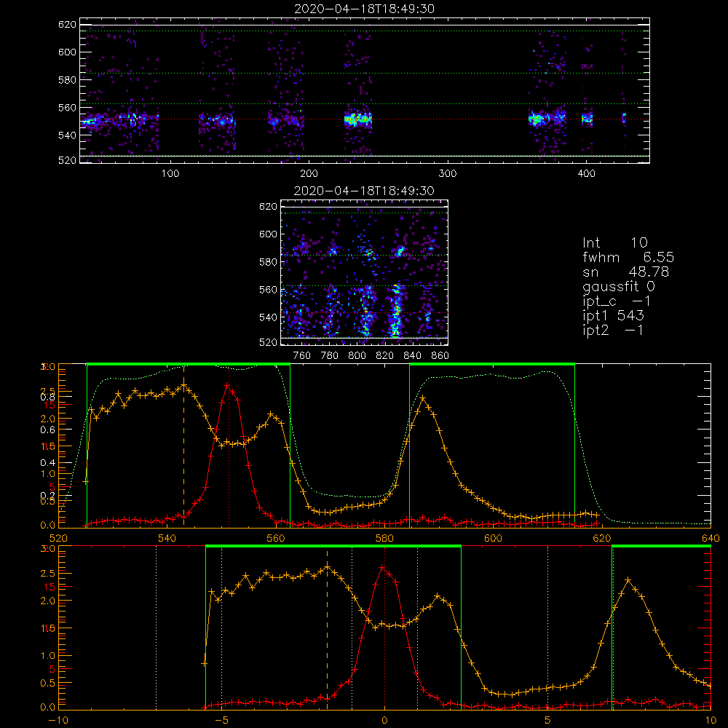Click x-axis label 100 of top spectrogram
This screenshot has height=728, width=728.
170,174
